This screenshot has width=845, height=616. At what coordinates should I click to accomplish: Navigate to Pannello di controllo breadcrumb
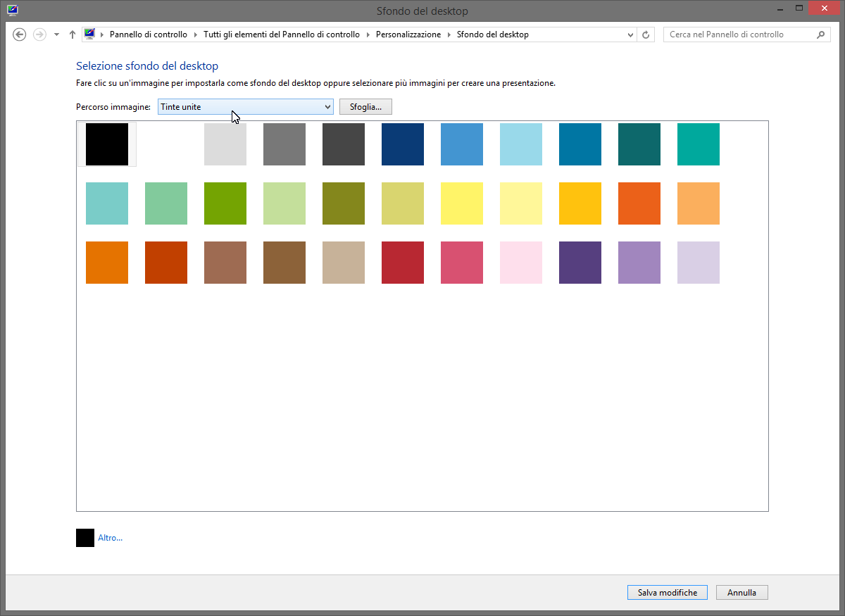coord(148,34)
